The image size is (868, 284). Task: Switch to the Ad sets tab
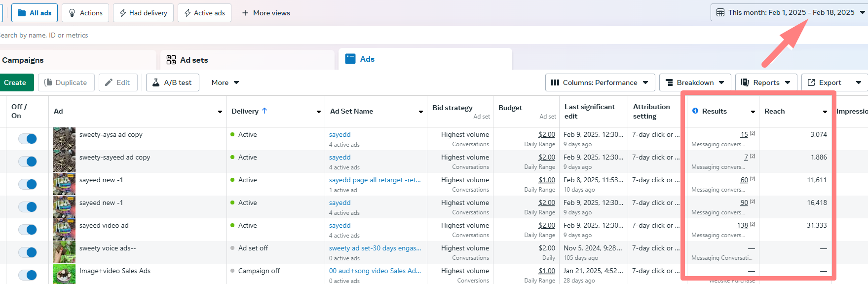193,60
